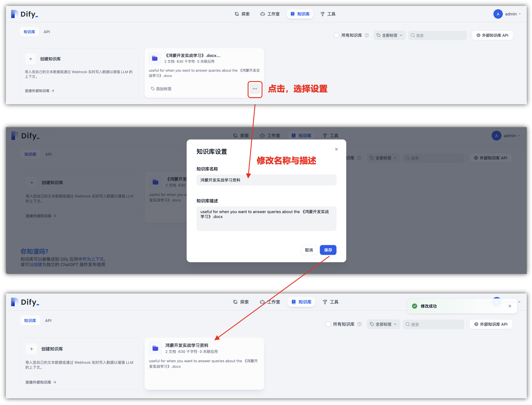
Task: Click green checkmark icon in 修改成功 toast
Action: pyautogui.click(x=414, y=306)
